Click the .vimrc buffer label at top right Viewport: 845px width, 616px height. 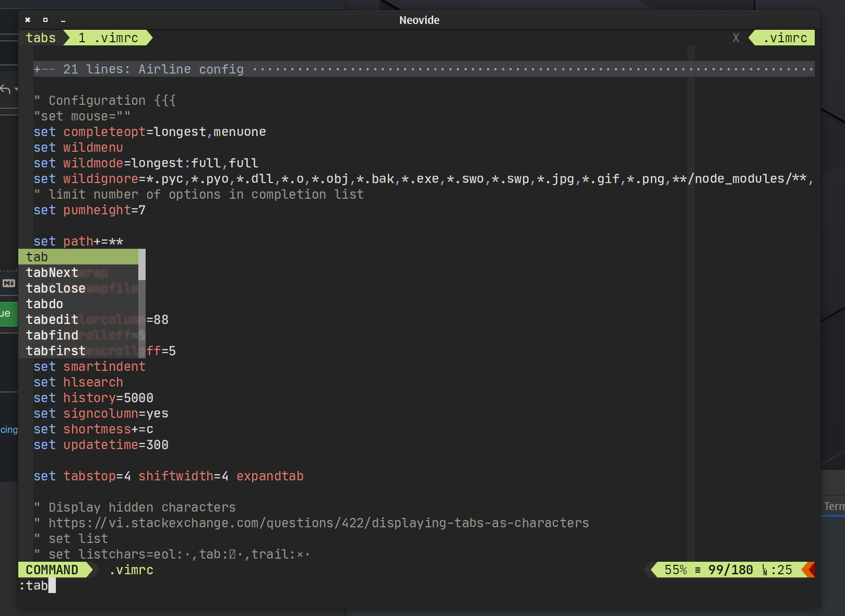pyautogui.click(x=785, y=38)
